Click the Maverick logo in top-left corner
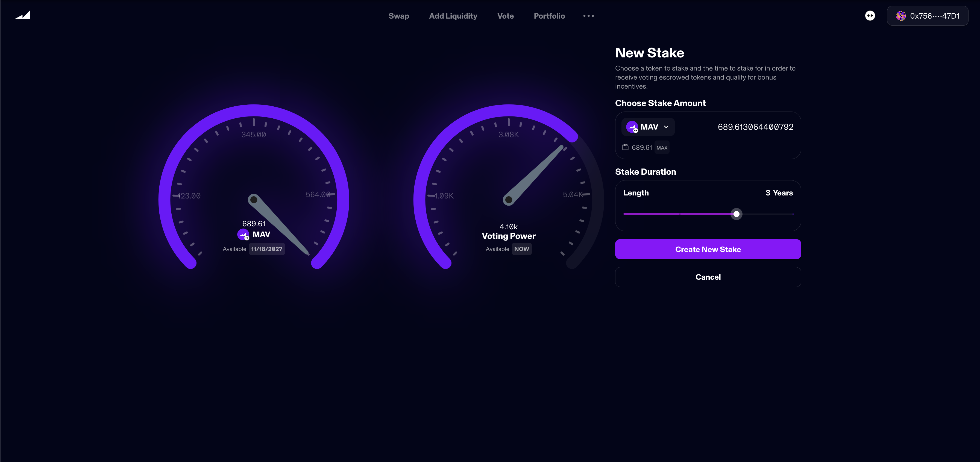The image size is (980, 462). tap(22, 15)
